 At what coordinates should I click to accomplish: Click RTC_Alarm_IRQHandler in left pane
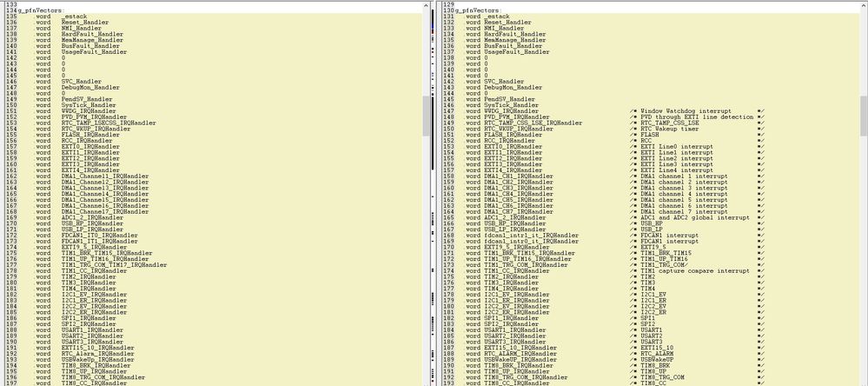pos(98,354)
